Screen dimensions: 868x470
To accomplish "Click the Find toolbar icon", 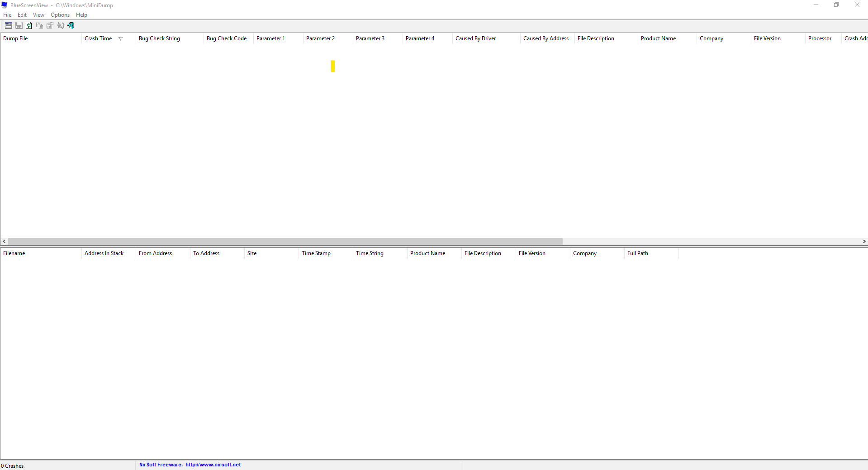I will [x=61, y=26].
